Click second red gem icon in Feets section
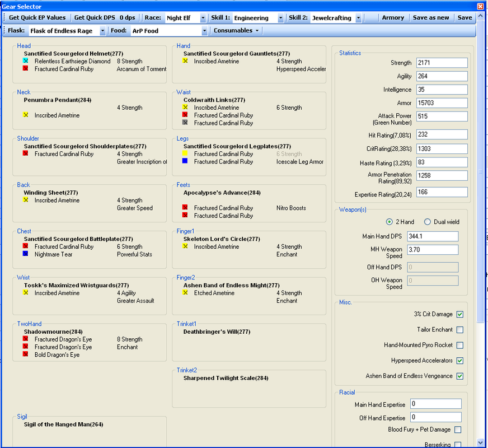This screenshot has height=448, width=488. 185,215
